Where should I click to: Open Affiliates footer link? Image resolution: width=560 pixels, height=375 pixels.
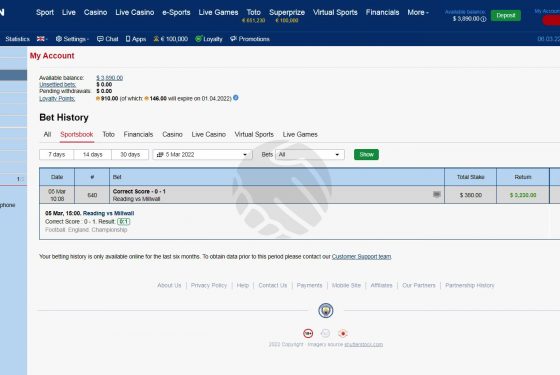[381, 285]
